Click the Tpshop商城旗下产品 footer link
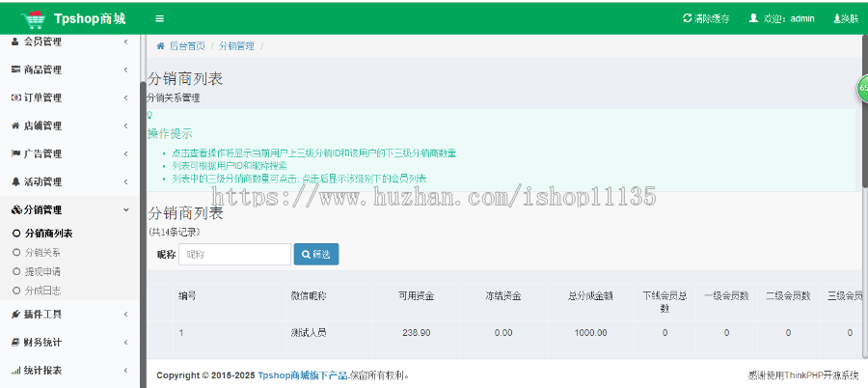Screen dimensions: 868x388 click(x=303, y=375)
